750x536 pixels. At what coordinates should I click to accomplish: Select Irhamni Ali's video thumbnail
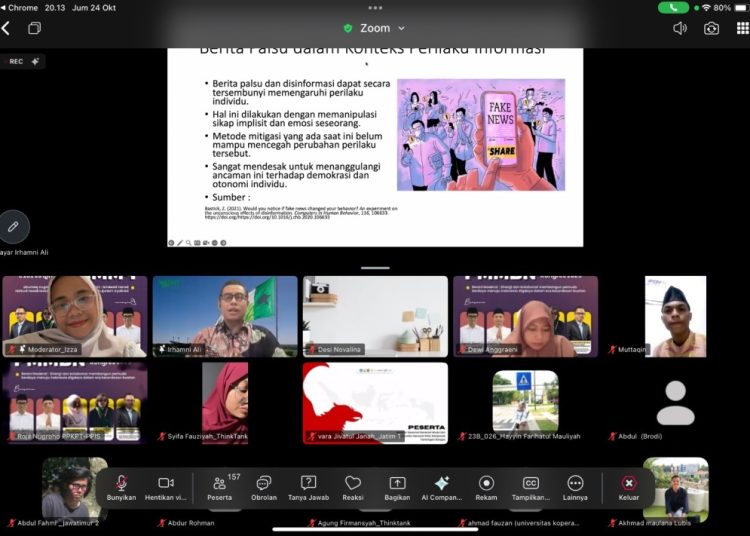(225, 316)
